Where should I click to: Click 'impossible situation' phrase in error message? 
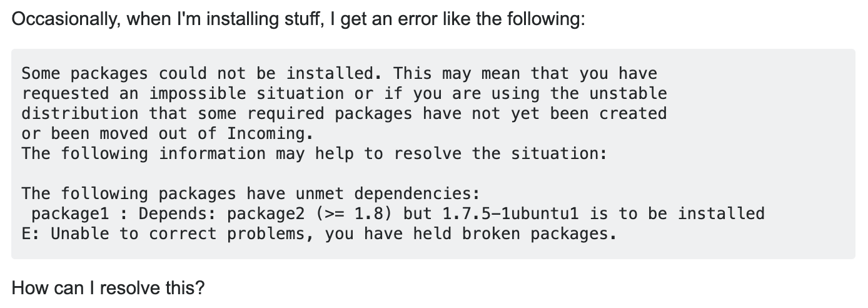pos(246,93)
